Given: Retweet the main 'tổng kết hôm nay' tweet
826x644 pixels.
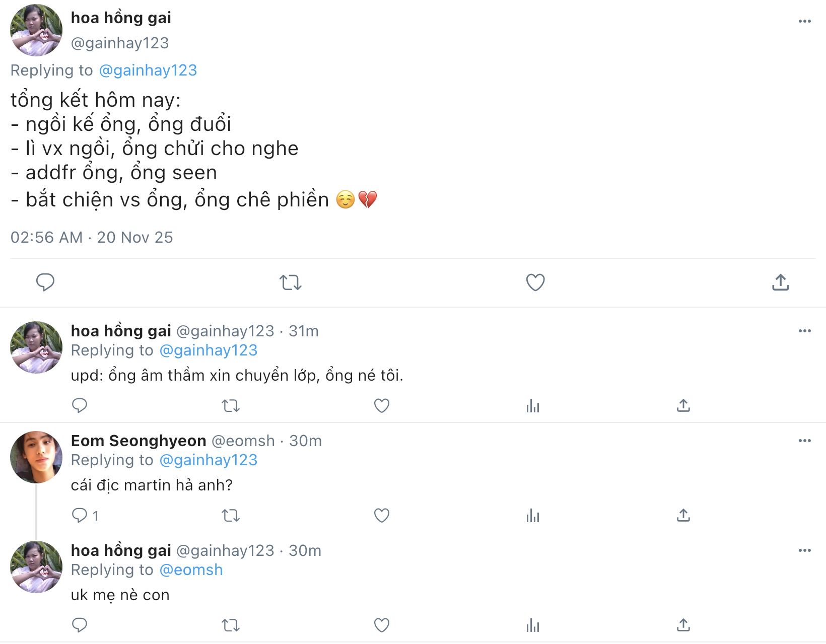Looking at the screenshot, I should [x=291, y=282].
